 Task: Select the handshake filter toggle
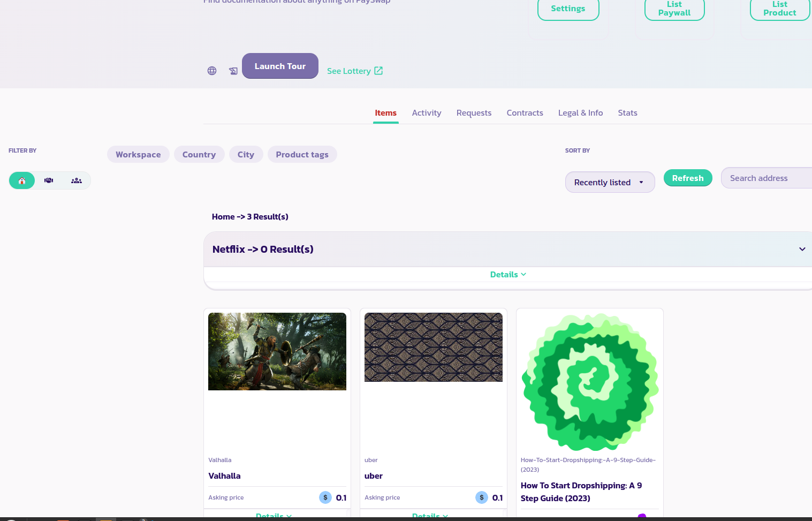[x=49, y=180]
